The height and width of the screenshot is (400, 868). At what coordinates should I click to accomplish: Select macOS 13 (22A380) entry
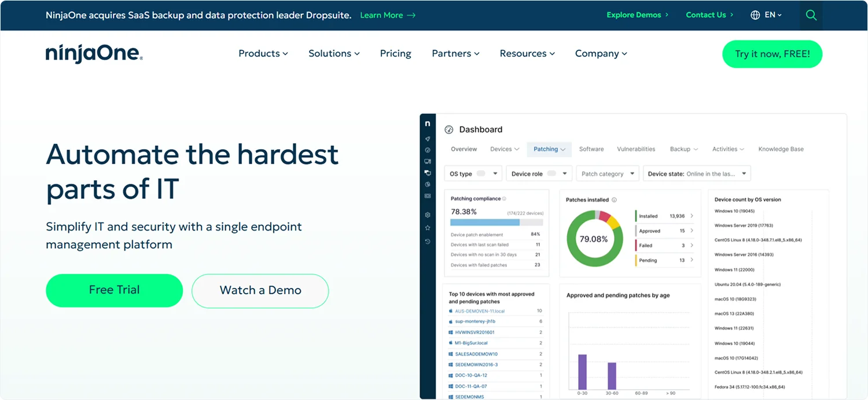point(734,314)
